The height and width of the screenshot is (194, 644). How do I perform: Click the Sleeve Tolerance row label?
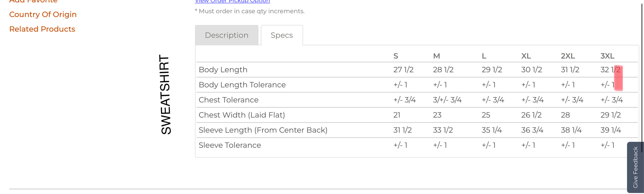230,145
